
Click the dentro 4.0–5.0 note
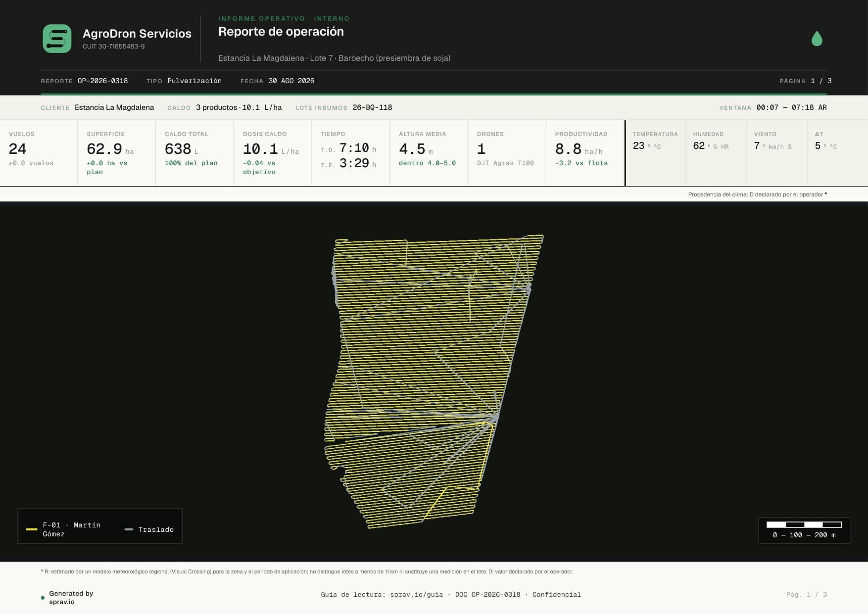[x=428, y=163]
